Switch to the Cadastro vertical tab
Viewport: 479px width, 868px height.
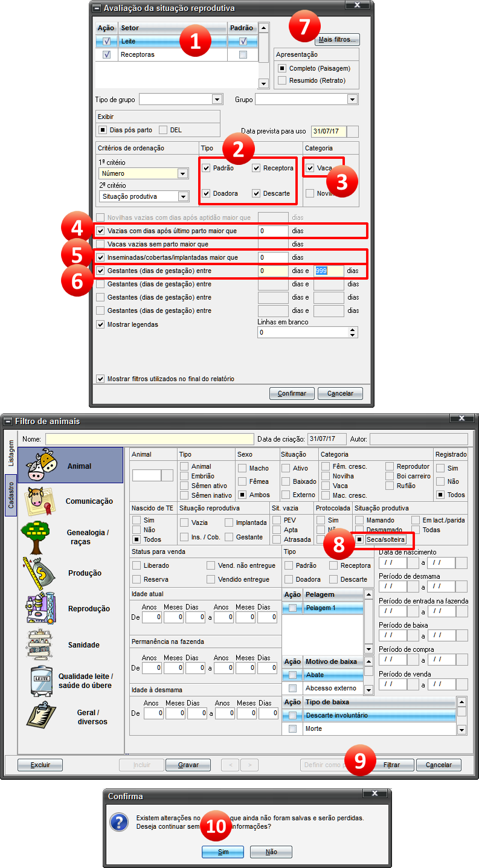pos(11,495)
